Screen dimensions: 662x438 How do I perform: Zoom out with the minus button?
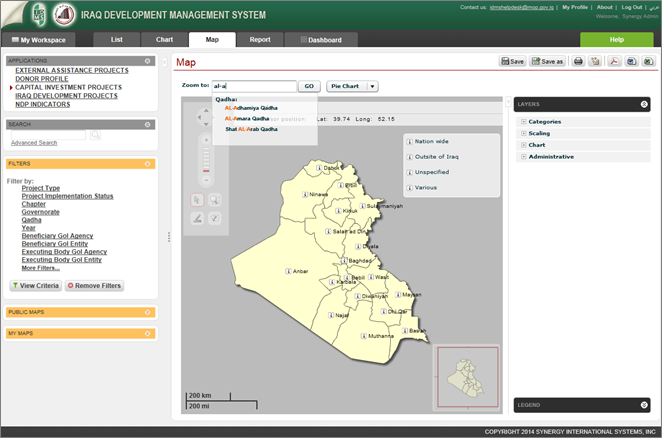tap(206, 180)
